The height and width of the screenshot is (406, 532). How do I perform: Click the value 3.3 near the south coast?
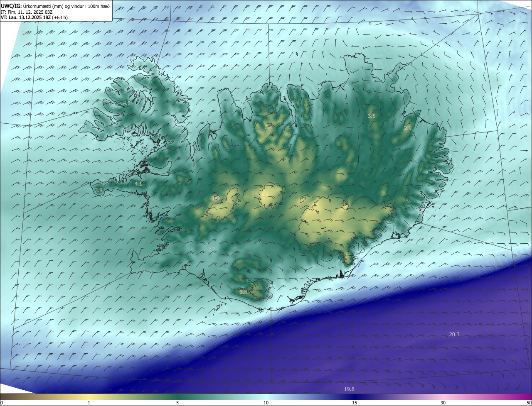[x=243, y=292]
